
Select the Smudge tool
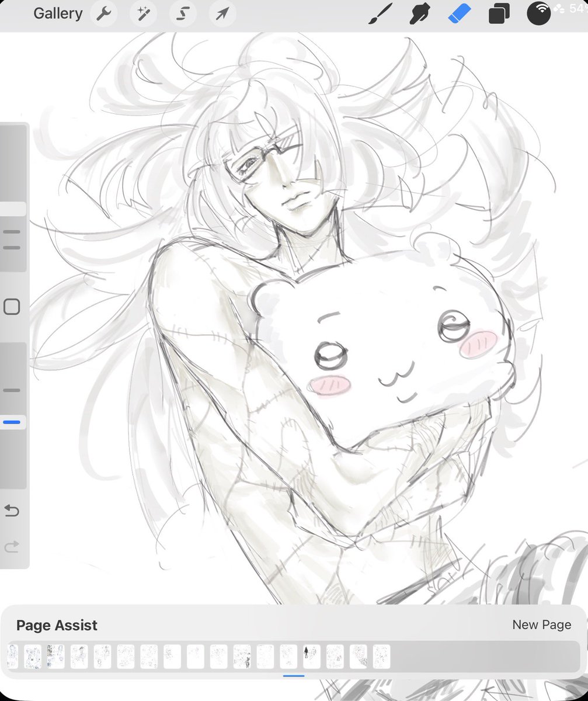(x=419, y=13)
